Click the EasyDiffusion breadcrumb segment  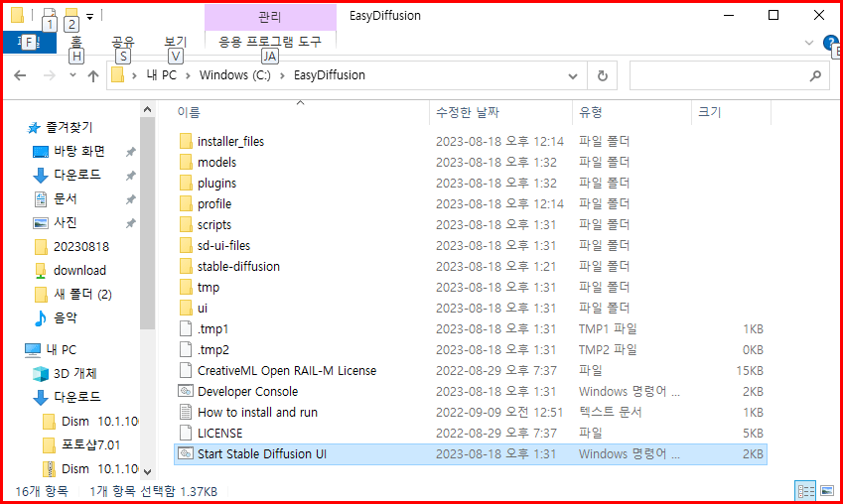click(329, 75)
